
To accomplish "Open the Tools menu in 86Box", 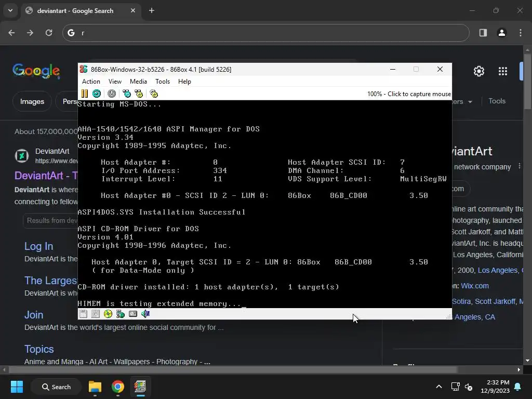I will (163, 82).
